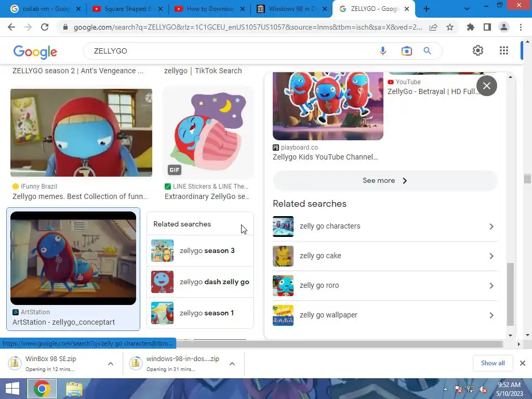Open the playboard.co Zellygo Kids preview image

coord(328,106)
